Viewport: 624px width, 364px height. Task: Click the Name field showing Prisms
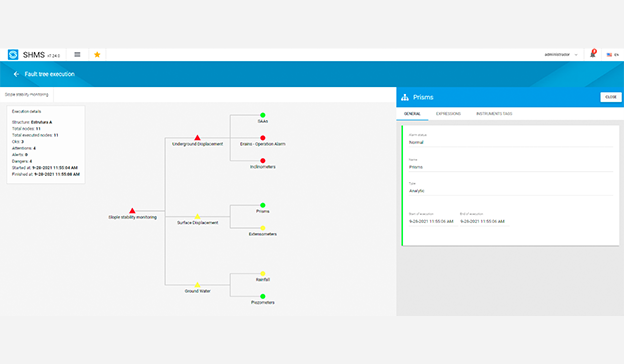(511, 165)
